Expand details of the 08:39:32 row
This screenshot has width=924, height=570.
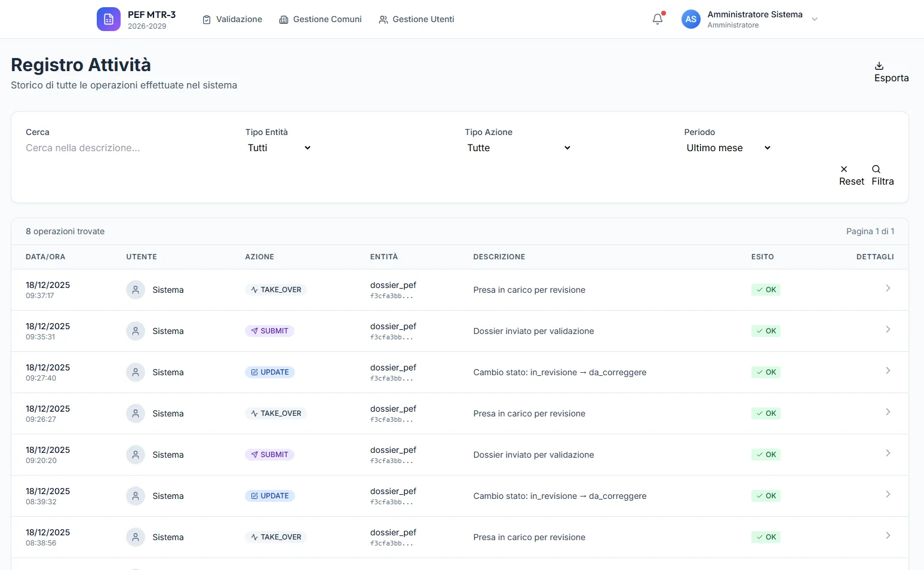888,494
